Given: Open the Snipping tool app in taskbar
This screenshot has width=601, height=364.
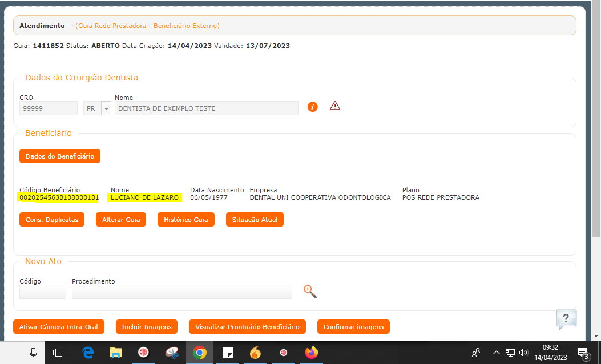Looking at the screenshot, I should pyautogui.click(x=172, y=353).
